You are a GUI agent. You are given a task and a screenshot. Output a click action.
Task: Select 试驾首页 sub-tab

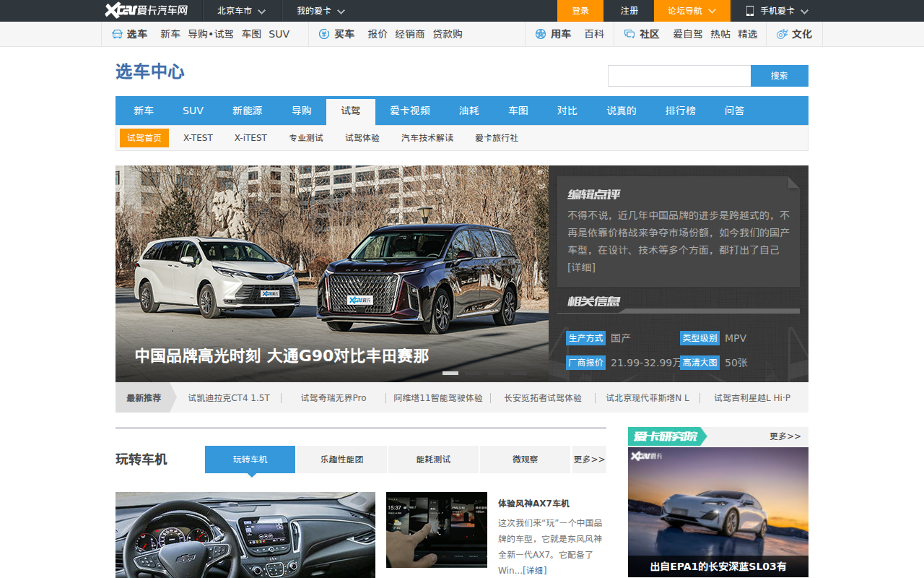click(x=144, y=138)
